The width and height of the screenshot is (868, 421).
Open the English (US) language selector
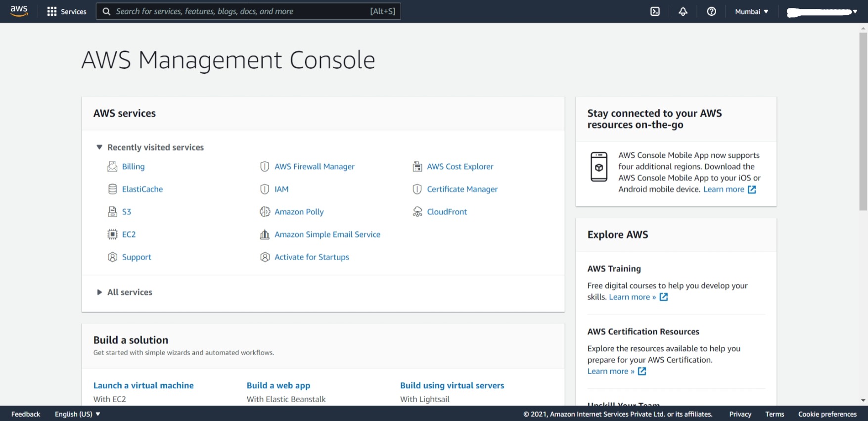[77, 414]
